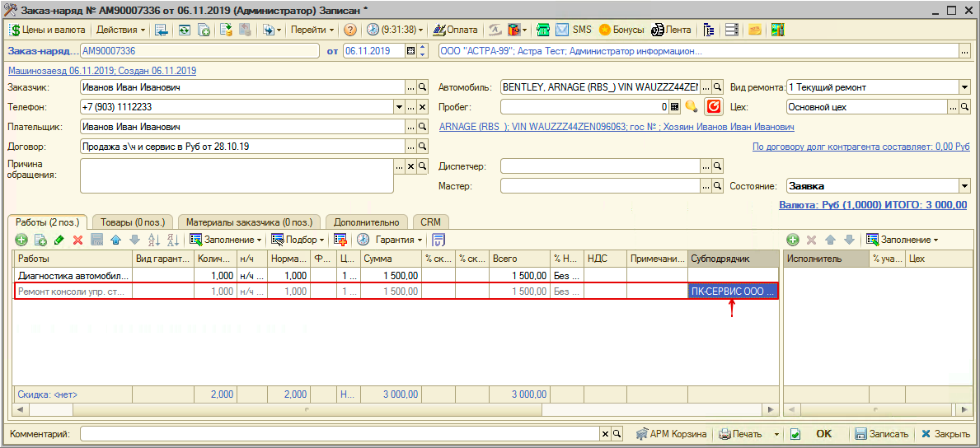This screenshot has height=448, width=980.
Task: Select the Работы (2 поз.) tab
Action: (x=48, y=222)
